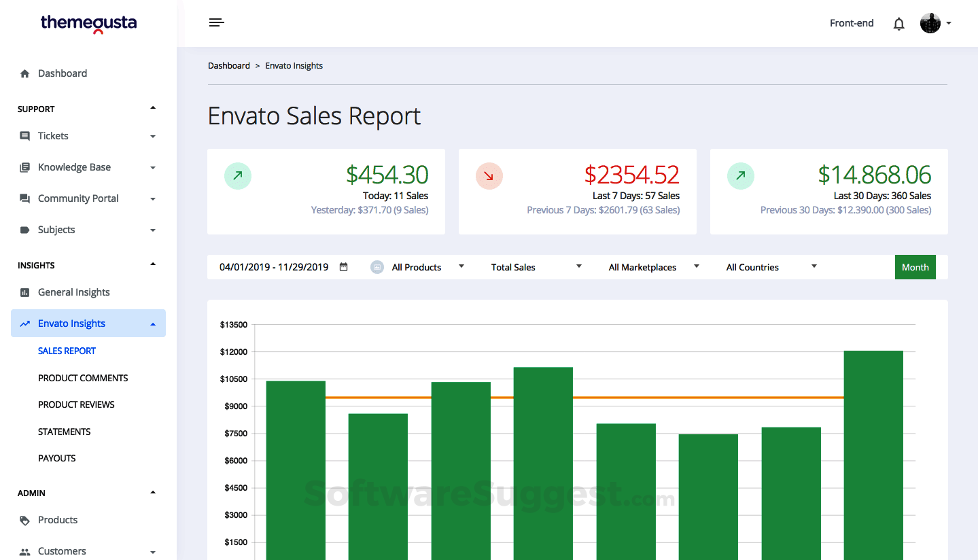
Task: Click the Tickets chat icon
Action: 25,136
